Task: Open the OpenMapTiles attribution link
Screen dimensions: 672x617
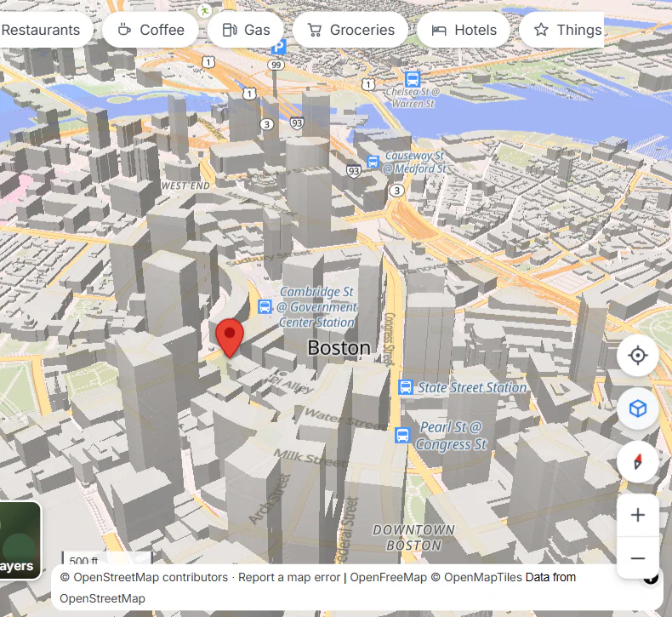Action: [476, 577]
